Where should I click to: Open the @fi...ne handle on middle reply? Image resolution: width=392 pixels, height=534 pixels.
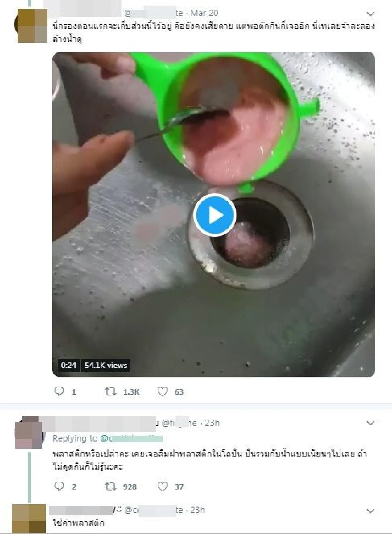point(179,423)
